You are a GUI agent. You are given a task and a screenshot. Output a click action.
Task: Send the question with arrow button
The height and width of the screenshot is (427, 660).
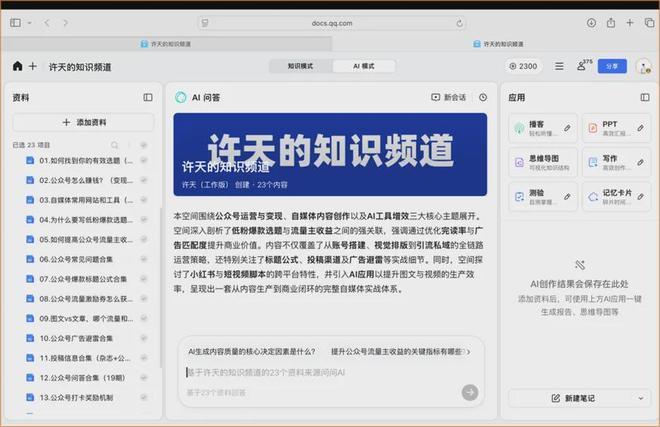(x=470, y=392)
